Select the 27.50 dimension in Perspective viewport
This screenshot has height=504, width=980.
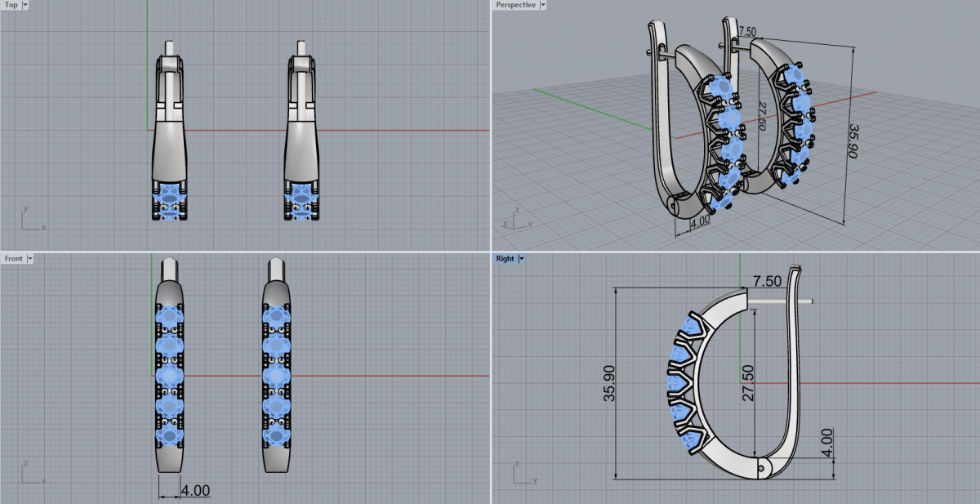(x=762, y=117)
